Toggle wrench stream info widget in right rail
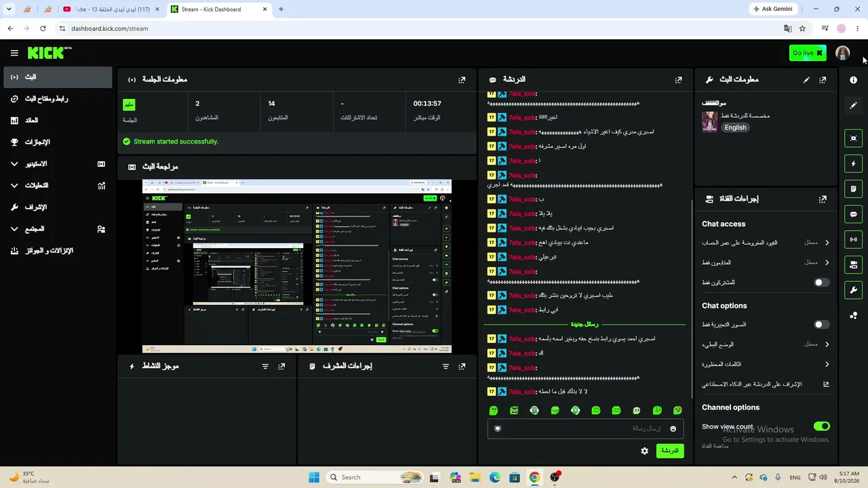This screenshot has height=488, width=868. click(853, 290)
